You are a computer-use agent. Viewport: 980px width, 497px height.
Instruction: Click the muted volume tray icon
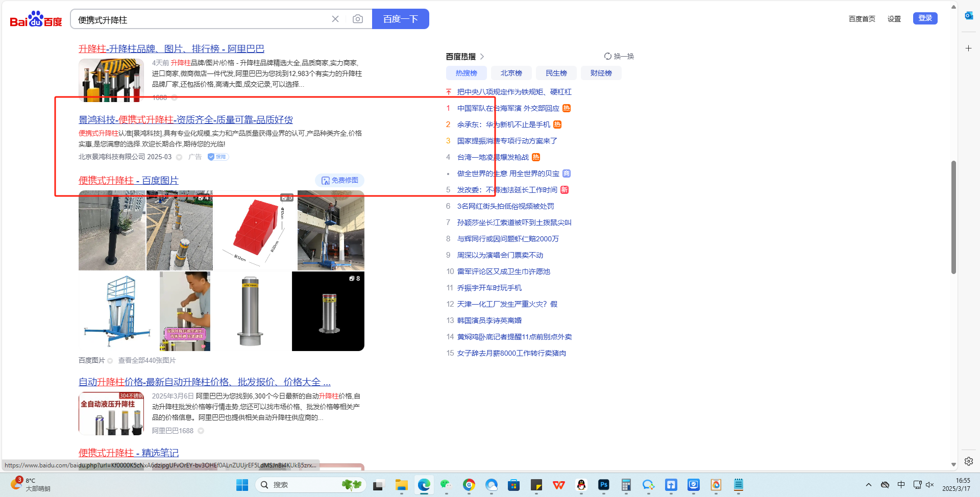tap(929, 485)
